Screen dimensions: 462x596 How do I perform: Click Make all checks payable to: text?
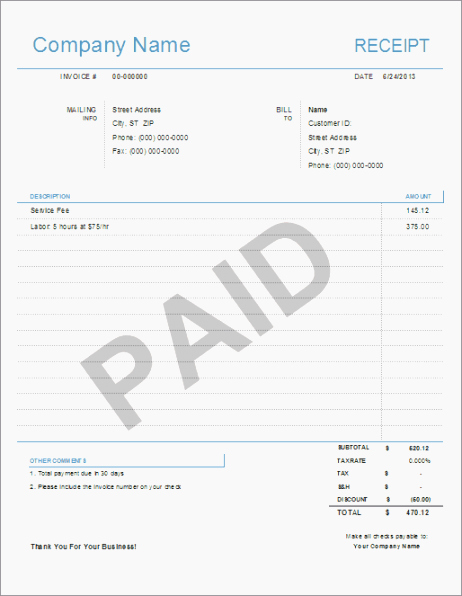point(387,536)
